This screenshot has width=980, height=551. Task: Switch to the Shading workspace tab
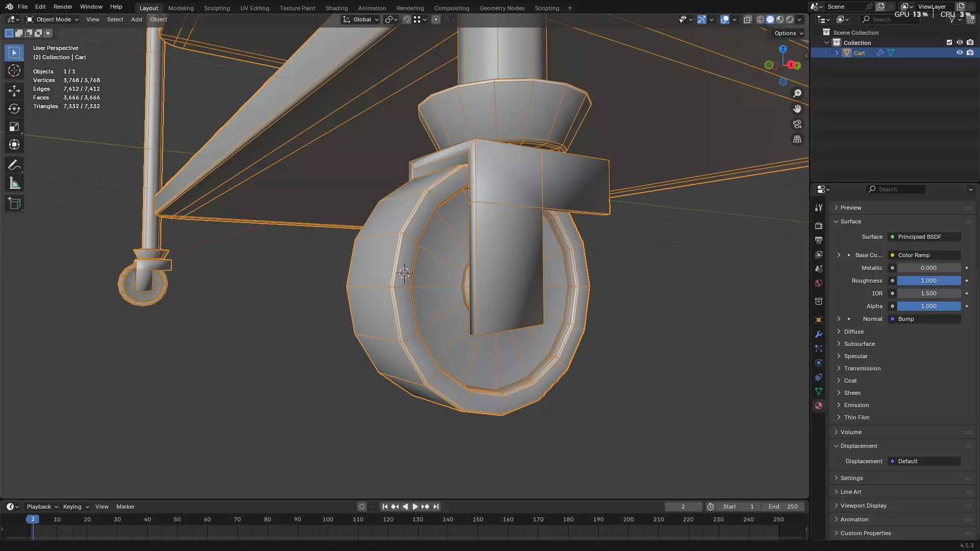(336, 8)
